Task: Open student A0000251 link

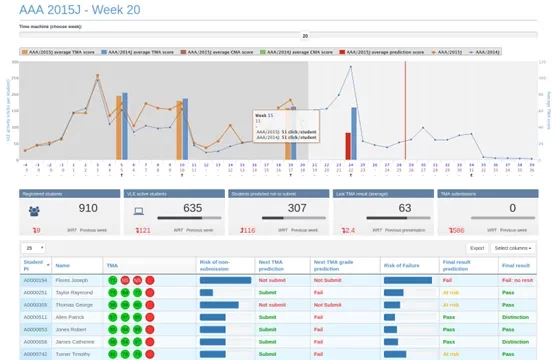Action: click(x=35, y=293)
